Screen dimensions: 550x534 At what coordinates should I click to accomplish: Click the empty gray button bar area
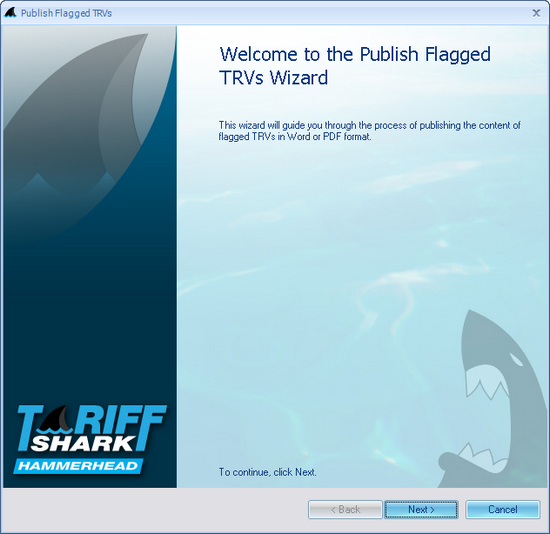pos(154,509)
